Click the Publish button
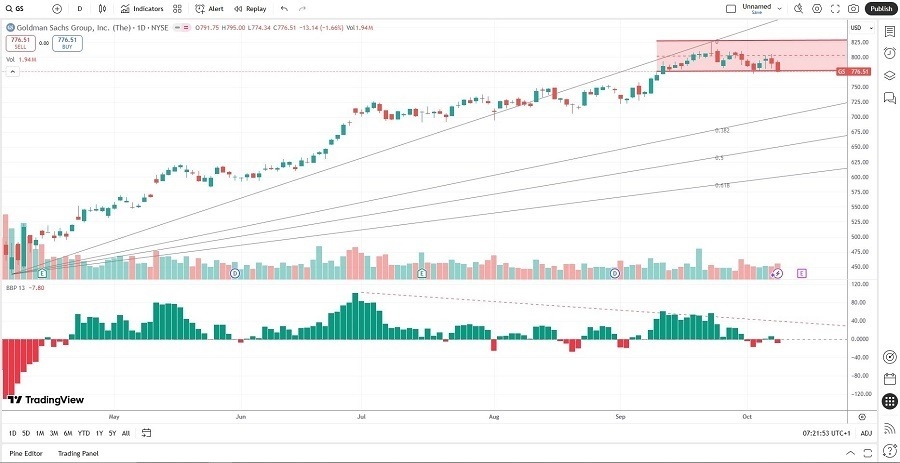The height and width of the screenshot is (463, 900). point(881,8)
